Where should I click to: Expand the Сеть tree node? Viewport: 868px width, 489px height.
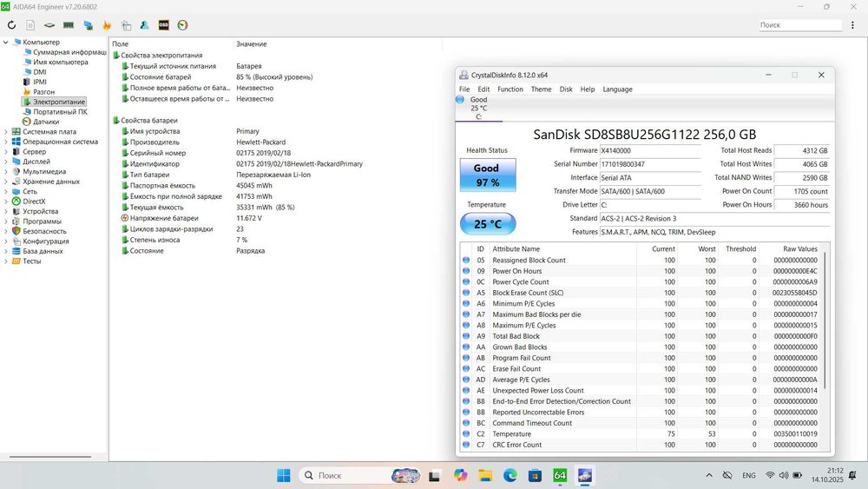pyautogui.click(x=5, y=192)
